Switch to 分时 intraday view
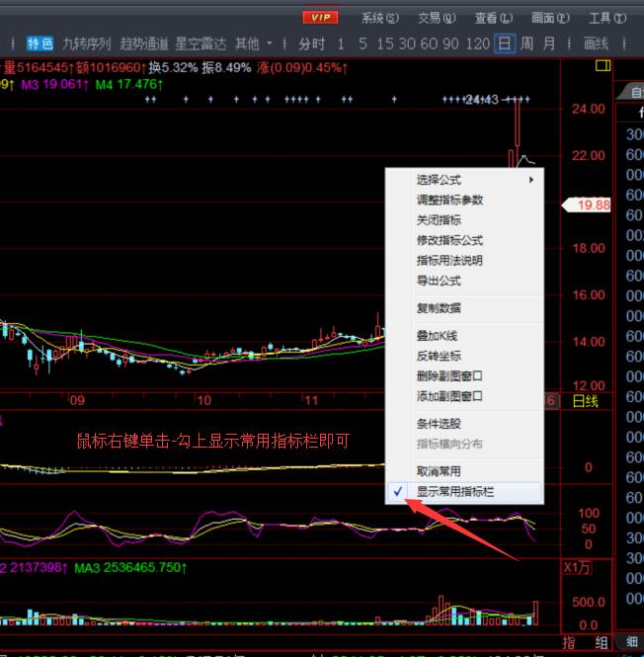This screenshot has height=657, width=644. tap(311, 42)
